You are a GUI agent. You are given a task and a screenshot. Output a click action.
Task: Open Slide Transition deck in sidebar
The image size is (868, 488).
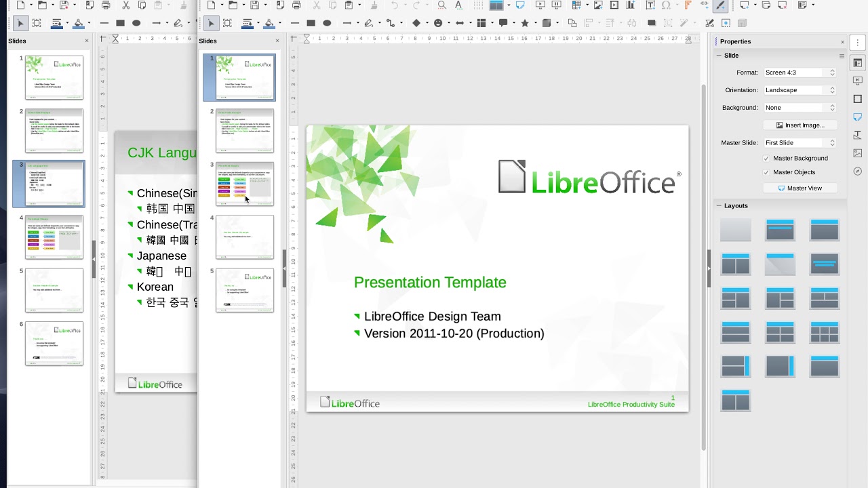pyautogui.click(x=858, y=81)
